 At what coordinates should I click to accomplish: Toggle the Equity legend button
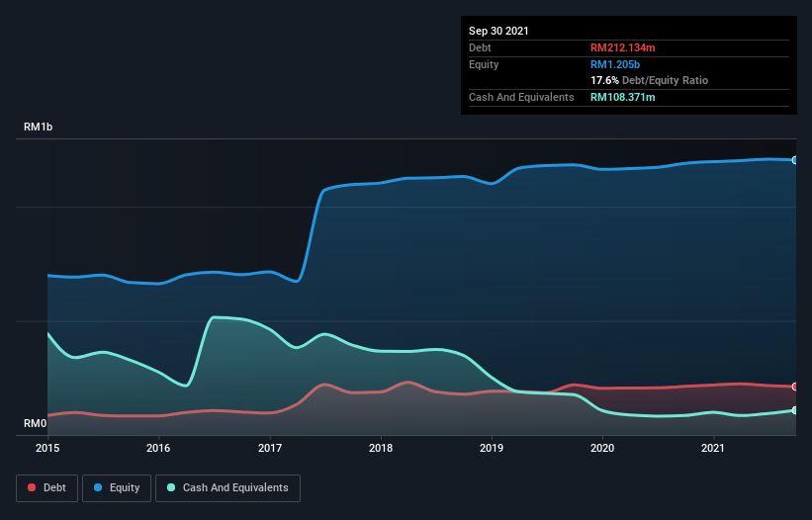117,488
